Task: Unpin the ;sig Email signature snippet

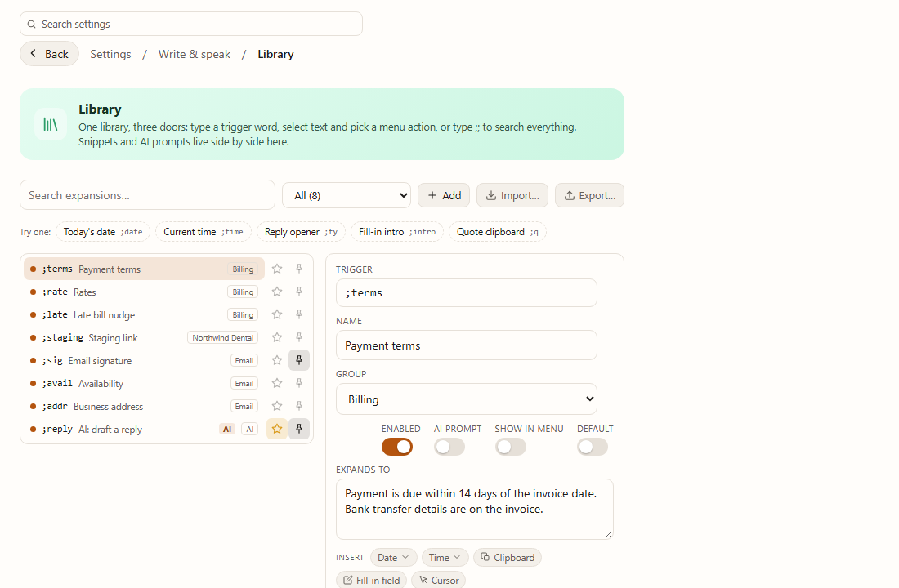Action: tap(298, 360)
